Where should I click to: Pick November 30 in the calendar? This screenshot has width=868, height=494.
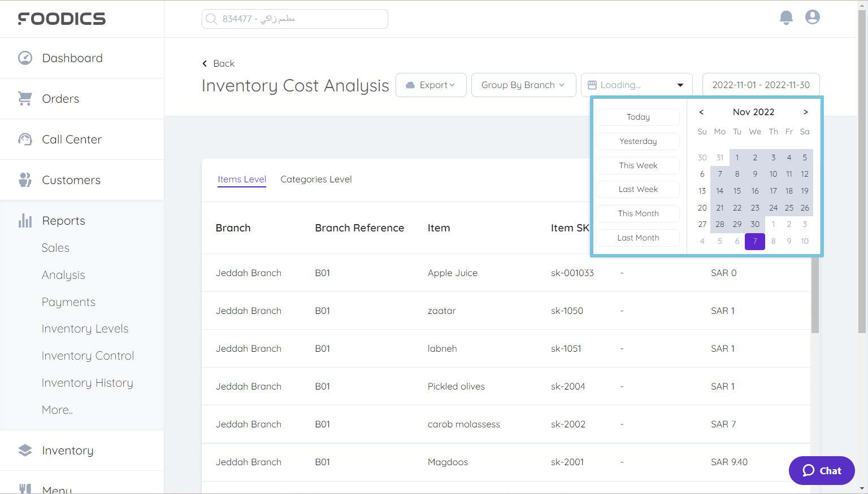(x=755, y=224)
